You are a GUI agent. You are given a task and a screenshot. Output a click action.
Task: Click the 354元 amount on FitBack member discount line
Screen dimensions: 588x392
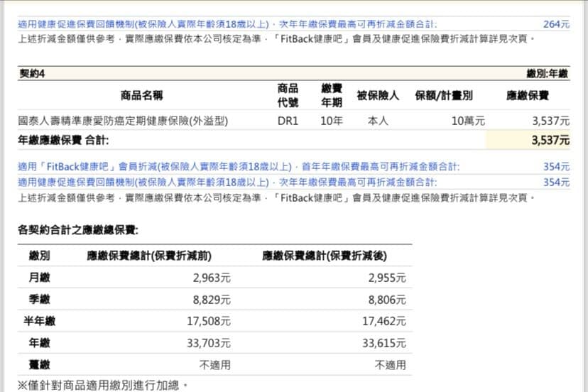556,167
